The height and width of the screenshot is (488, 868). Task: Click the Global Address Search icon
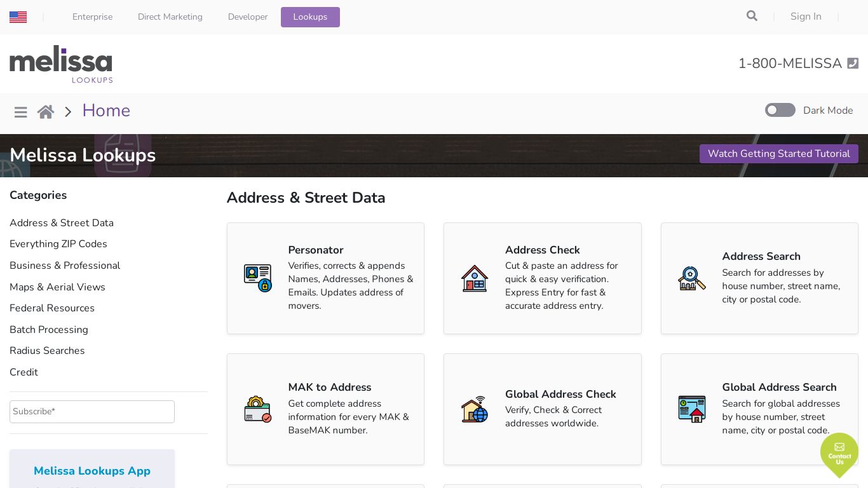click(x=692, y=409)
